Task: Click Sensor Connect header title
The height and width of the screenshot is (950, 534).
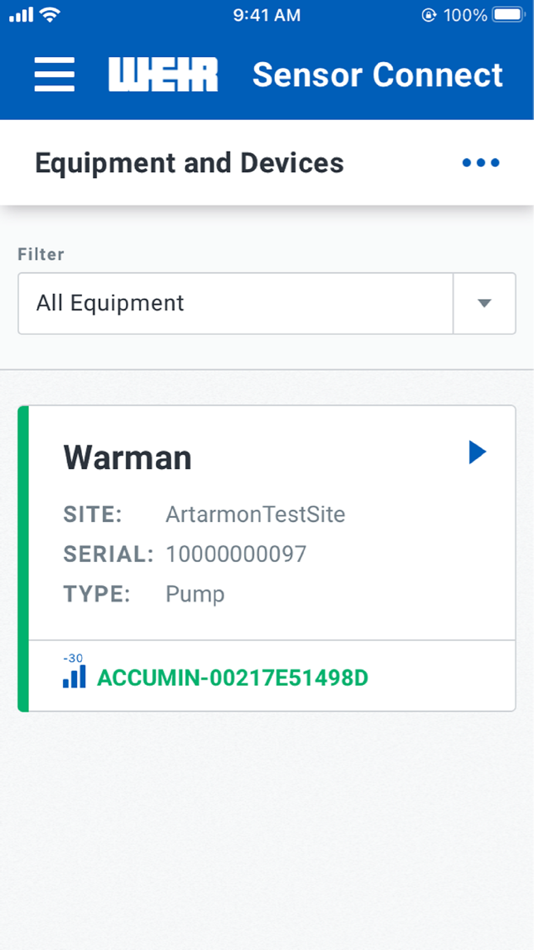Action: (x=378, y=75)
